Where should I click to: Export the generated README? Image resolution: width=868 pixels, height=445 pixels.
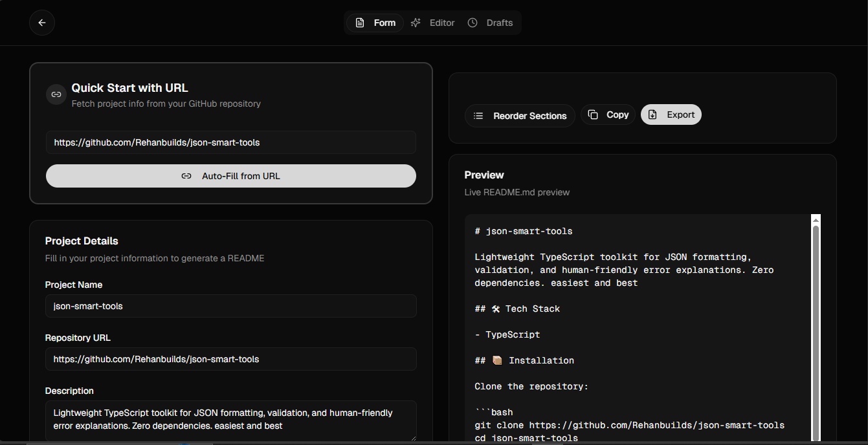pyautogui.click(x=671, y=114)
